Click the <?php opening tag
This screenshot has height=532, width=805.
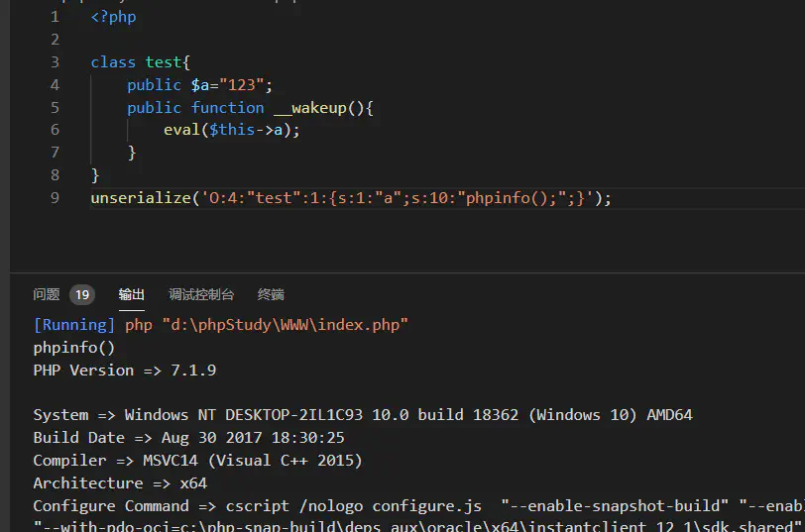pos(113,17)
